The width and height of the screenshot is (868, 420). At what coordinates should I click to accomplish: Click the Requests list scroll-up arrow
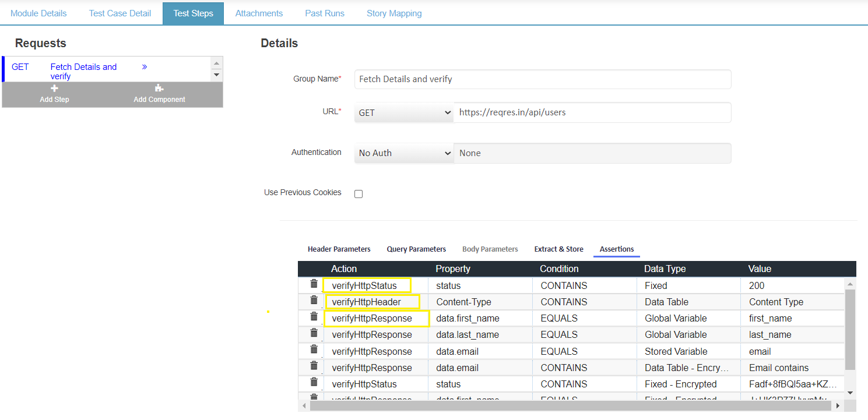click(217, 63)
